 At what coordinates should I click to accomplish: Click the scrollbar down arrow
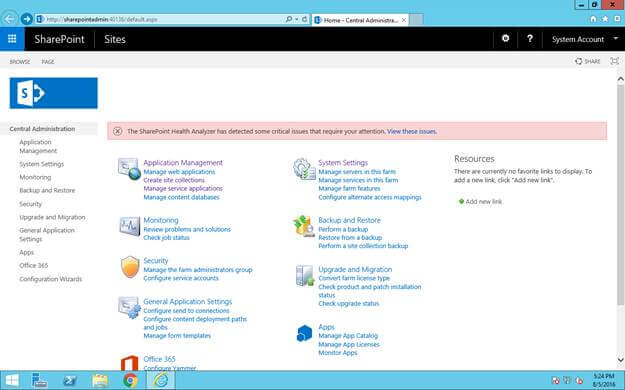click(621, 360)
